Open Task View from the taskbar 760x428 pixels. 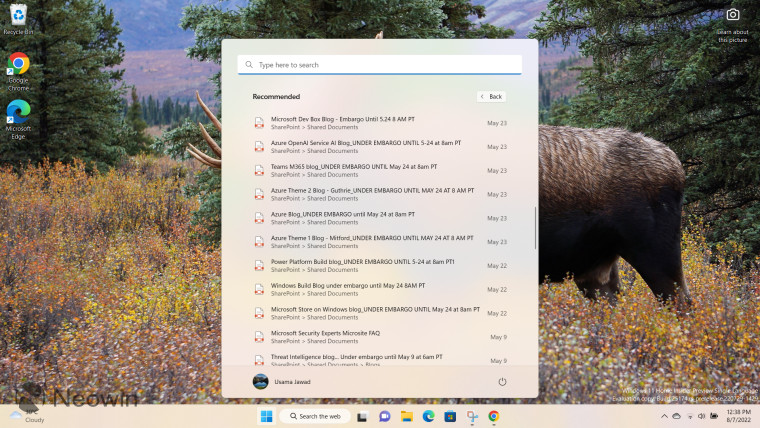point(362,416)
